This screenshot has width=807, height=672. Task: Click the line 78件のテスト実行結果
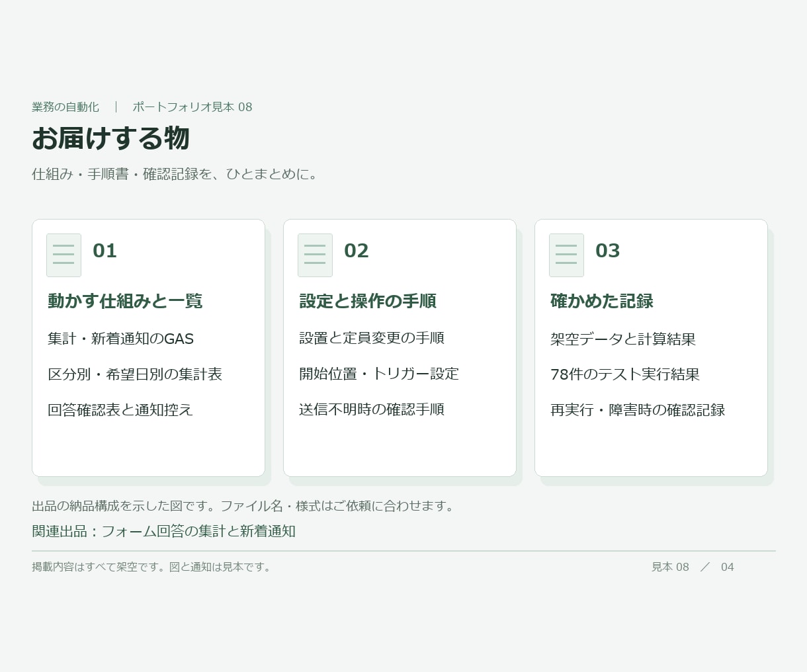coord(625,374)
